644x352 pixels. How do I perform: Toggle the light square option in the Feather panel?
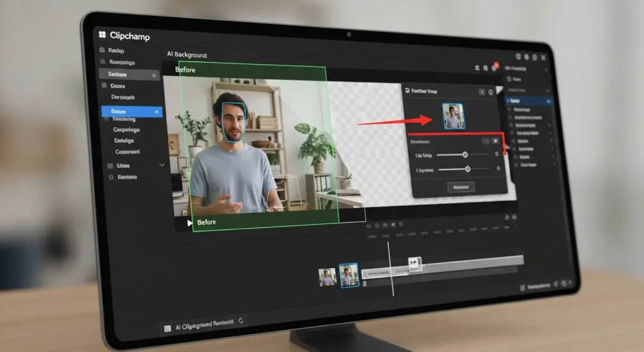pos(495,141)
